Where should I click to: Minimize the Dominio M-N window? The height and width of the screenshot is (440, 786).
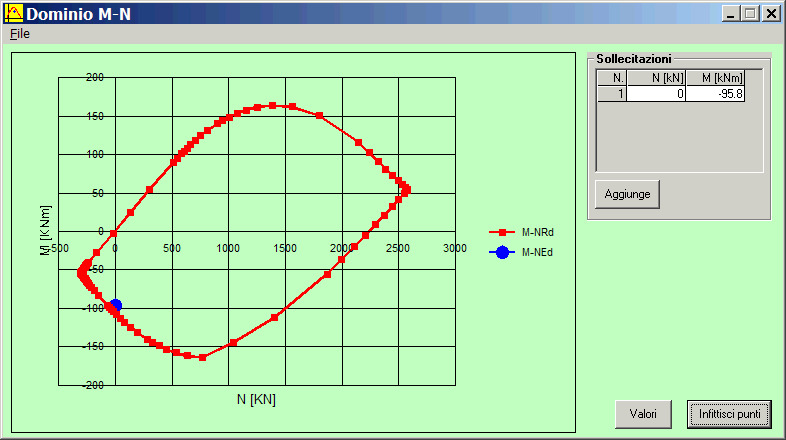point(731,14)
